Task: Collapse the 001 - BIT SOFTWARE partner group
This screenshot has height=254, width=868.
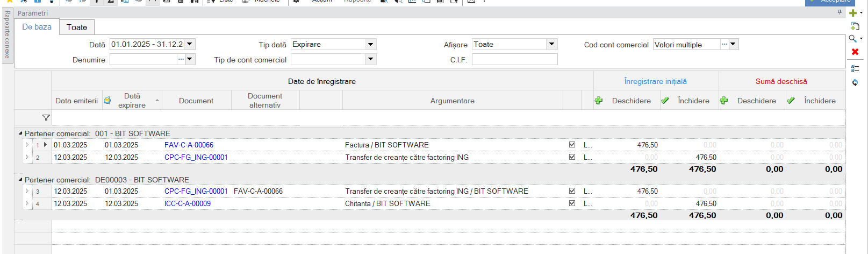Action: 20,133
